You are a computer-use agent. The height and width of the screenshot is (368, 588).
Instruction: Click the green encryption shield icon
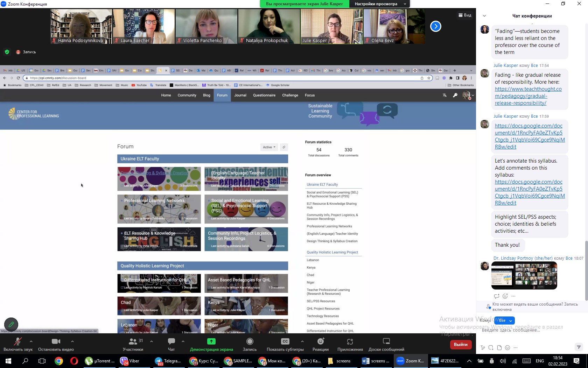click(7, 52)
